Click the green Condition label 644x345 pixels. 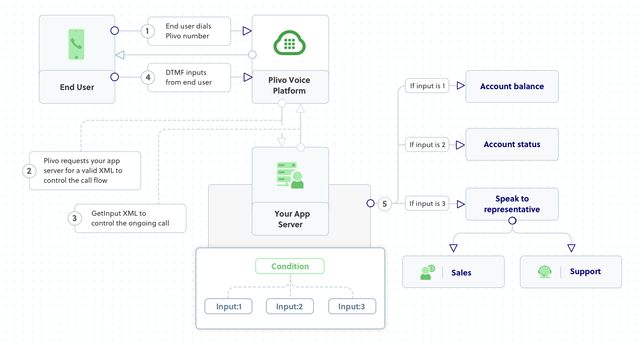(x=290, y=267)
